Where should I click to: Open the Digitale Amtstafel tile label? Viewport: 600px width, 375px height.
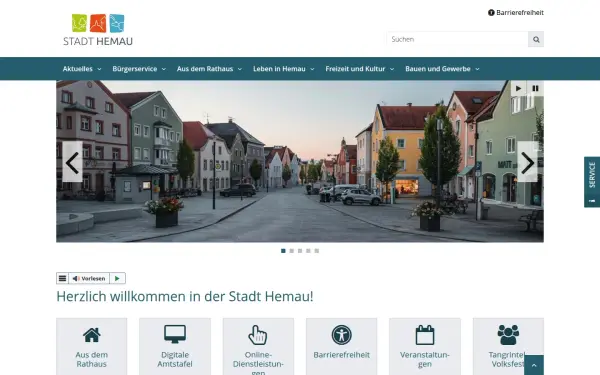(x=175, y=359)
